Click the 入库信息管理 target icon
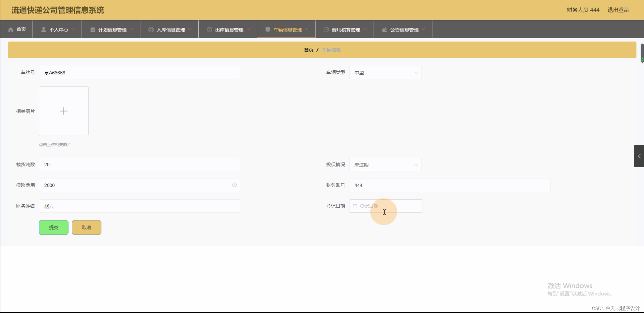This screenshot has width=644, height=313. 151,29
